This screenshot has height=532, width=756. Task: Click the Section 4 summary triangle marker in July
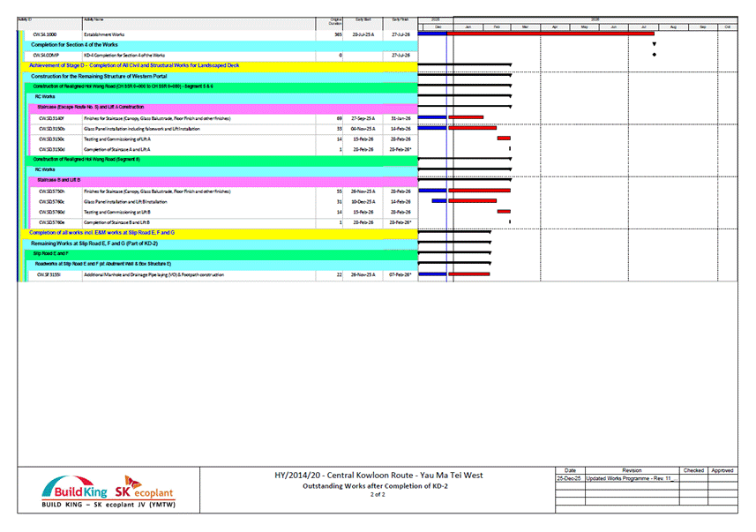tap(654, 44)
